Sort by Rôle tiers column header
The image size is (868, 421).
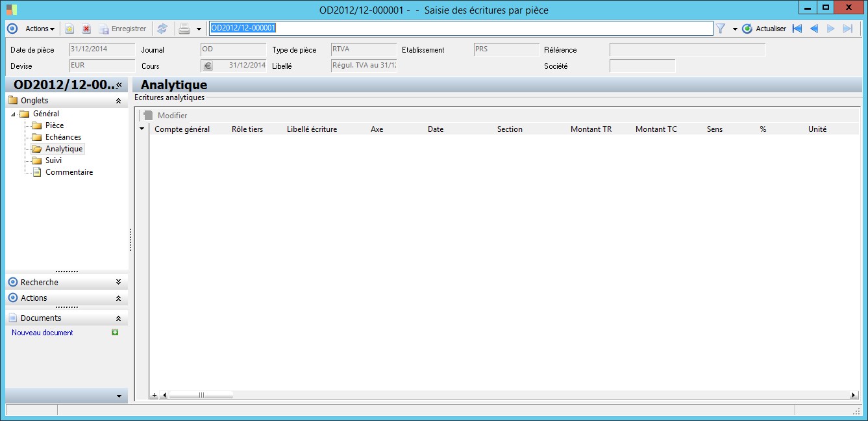(247, 129)
